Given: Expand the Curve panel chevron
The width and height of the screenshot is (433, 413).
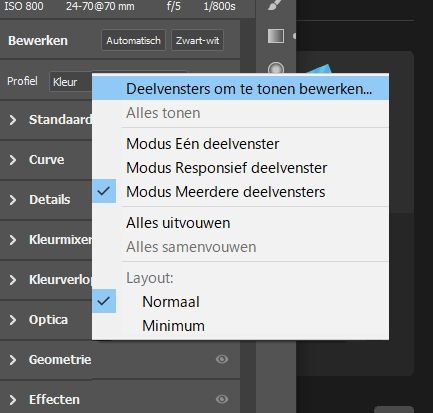Looking at the screenshot, I should tap(13, 160).
